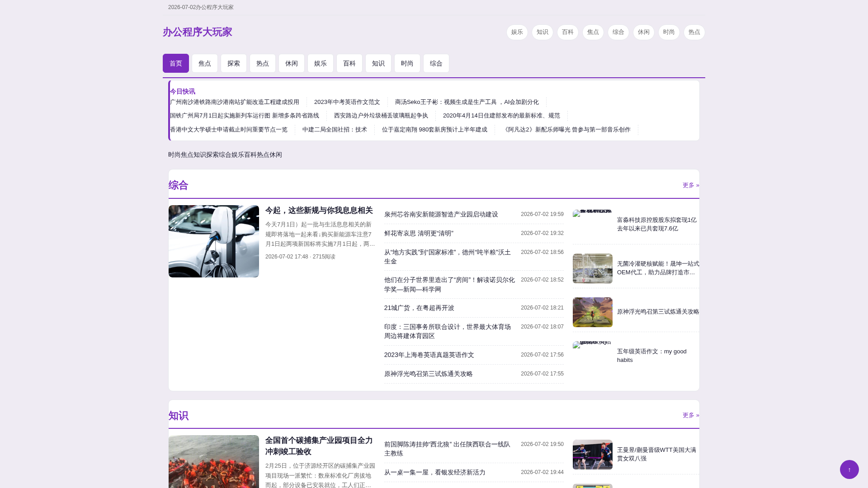Open the EV charger article thumbnail
This screenshot has width=868, height=488.
click(214, 241)
